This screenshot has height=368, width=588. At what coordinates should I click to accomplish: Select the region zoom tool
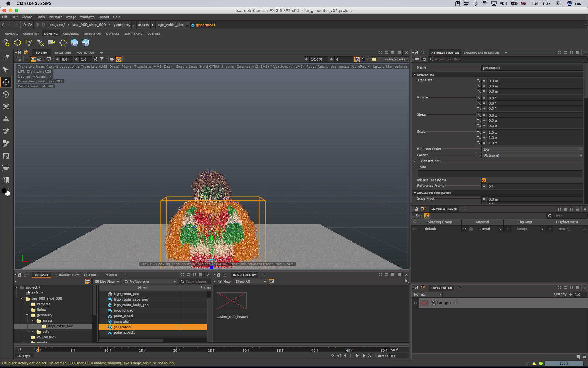coord(6,156)
